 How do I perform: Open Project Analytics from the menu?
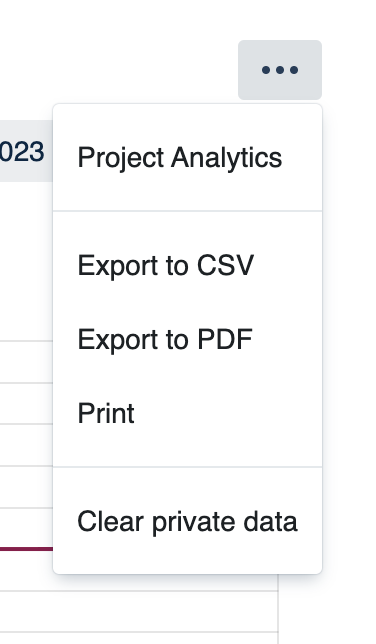tap(187, 158)
